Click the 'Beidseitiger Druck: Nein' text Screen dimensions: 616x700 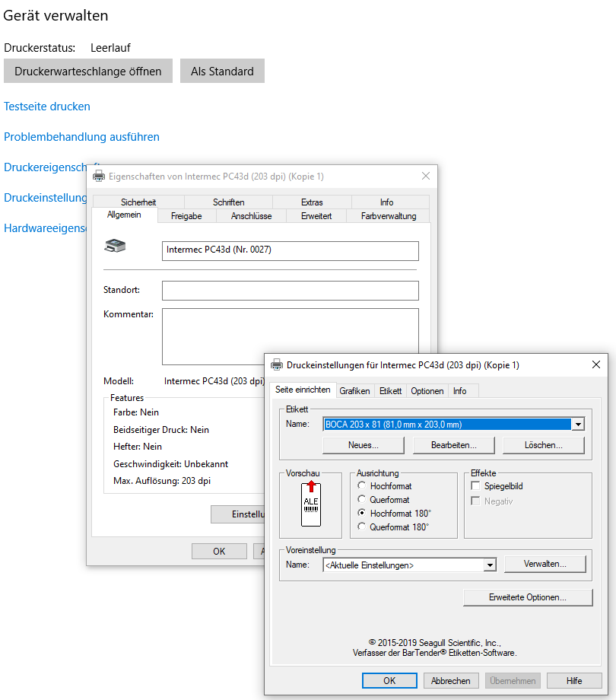click(161, 429)
